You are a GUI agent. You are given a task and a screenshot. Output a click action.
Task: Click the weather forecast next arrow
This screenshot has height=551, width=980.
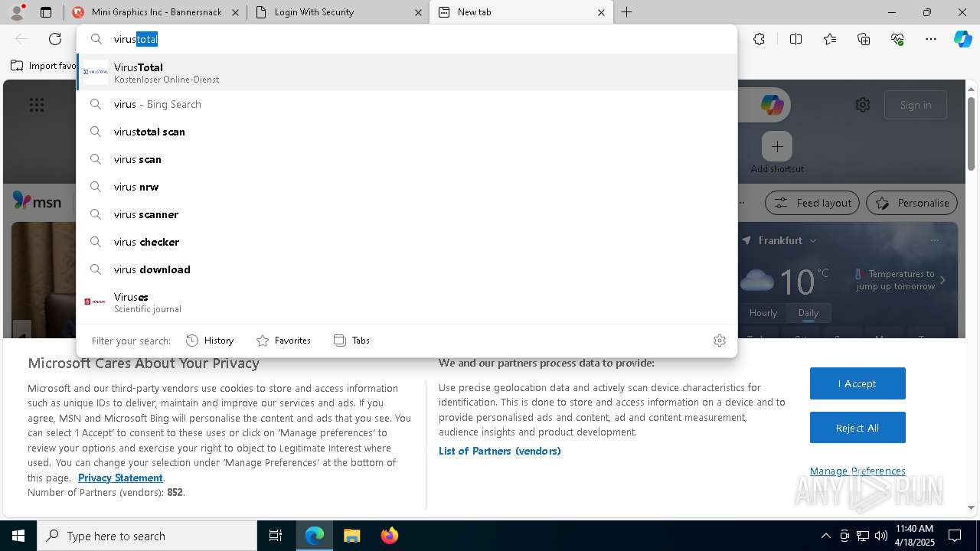(x=942, y=280)
